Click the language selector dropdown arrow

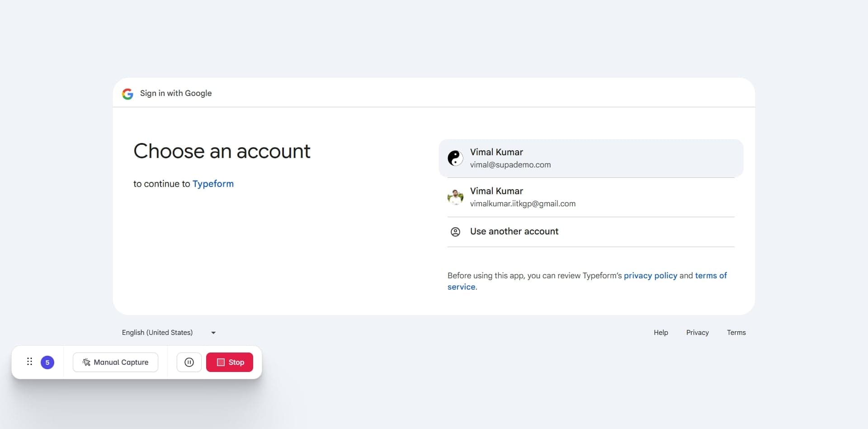[x=213, y=333]
